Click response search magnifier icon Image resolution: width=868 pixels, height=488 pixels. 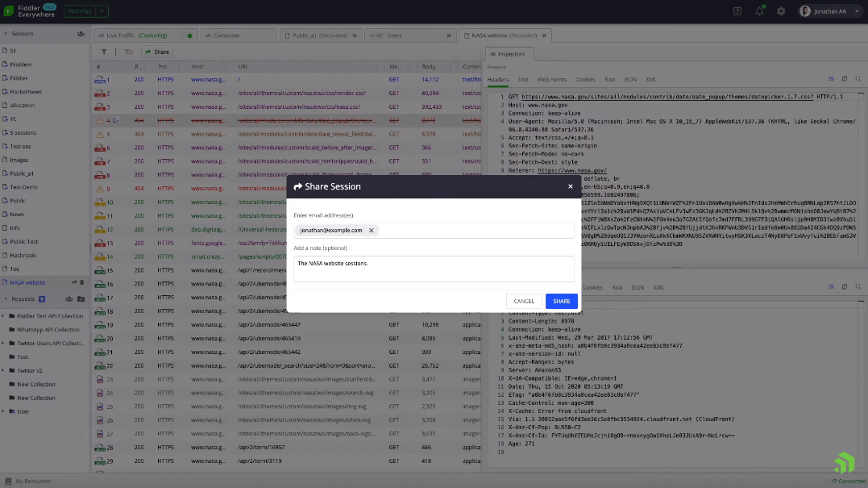tap(858, 287)
